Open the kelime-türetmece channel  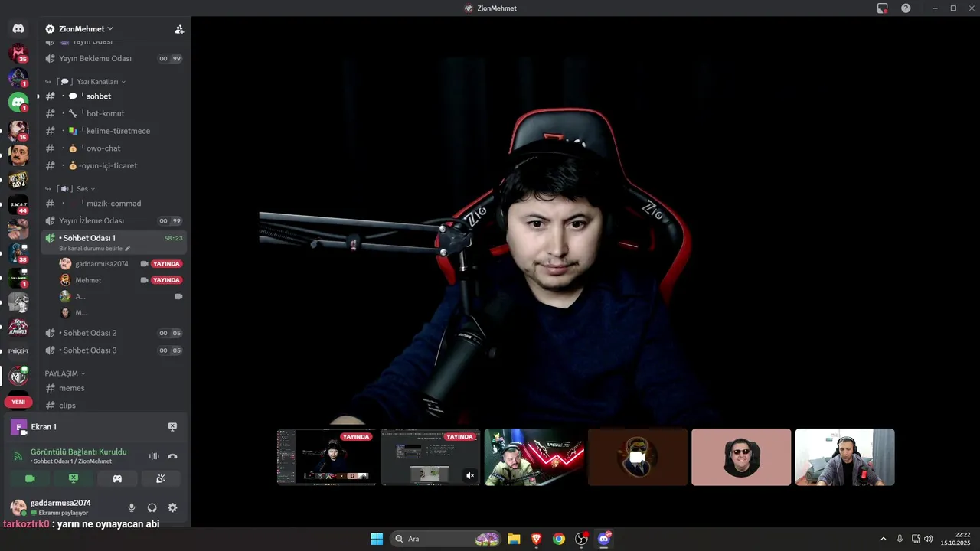[113, 131]
